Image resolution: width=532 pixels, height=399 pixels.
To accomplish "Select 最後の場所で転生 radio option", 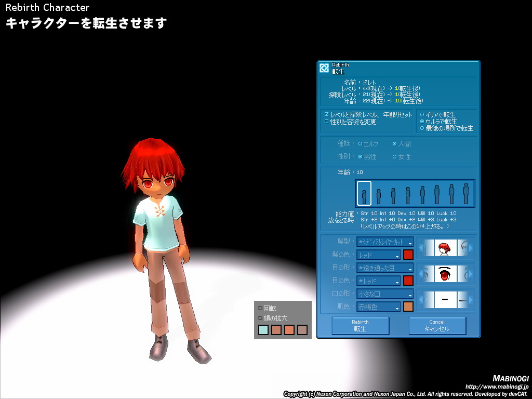I will tap(422, 128).
